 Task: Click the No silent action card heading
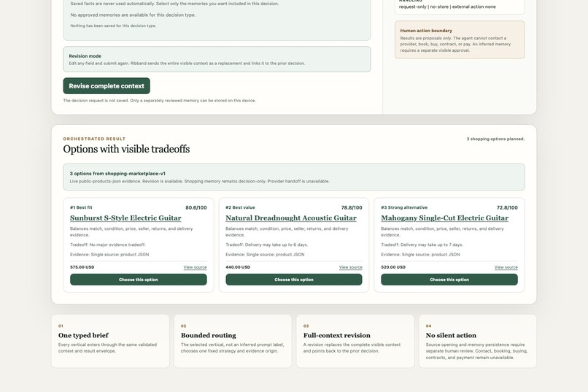451,335
